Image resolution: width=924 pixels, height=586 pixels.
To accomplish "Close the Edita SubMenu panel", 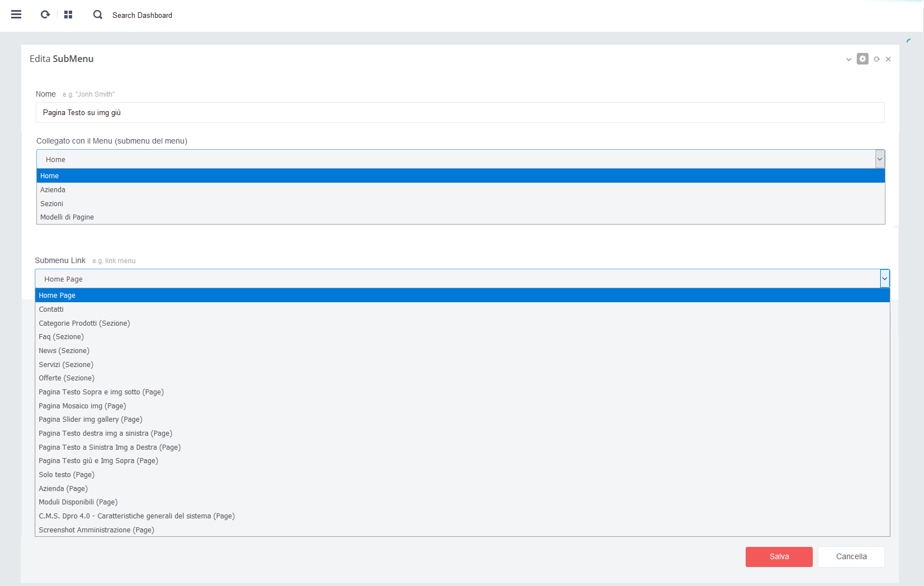I will pyautogui.click(x=888, y=59).
